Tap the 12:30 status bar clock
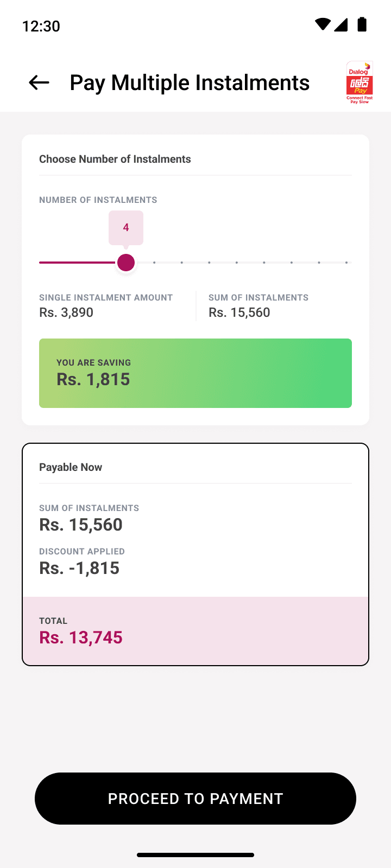The height and width of the screenshot is (868, 391). pos(41,26)
